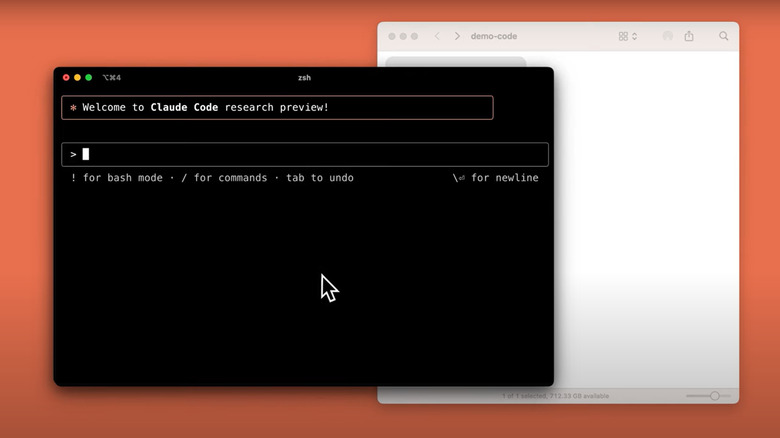Click the terminal keyboard shortcut label ⌥⌘4

(x=112, y=78)
